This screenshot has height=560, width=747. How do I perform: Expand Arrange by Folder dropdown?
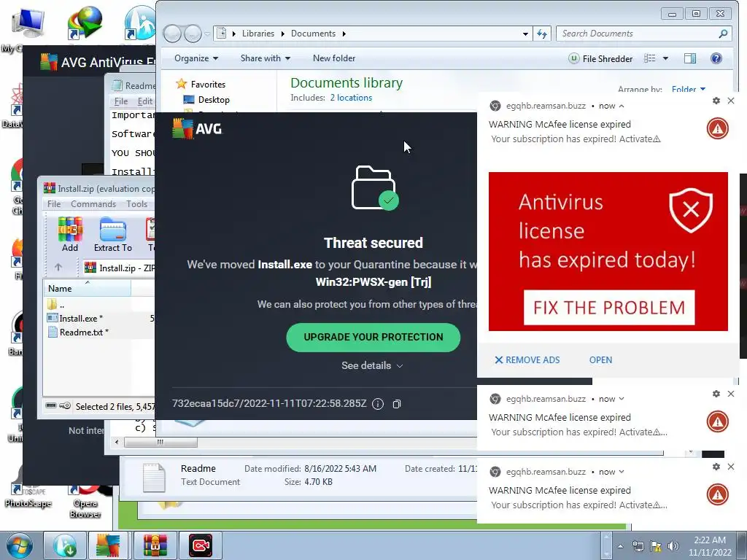[x=689, y=89]
